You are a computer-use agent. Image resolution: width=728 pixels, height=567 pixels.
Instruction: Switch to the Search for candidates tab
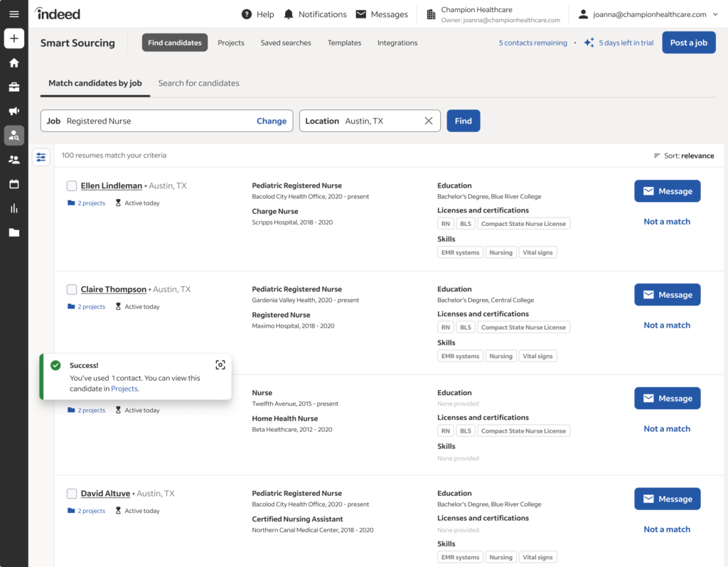pyautogui.click(x=198, y=82)
